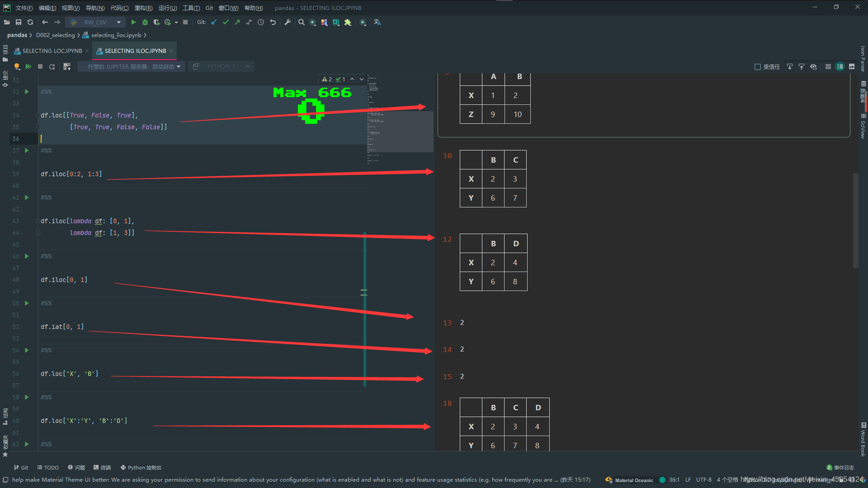The image size is (868, 488).
Task: Restart the kernel icon in notebook toolbar
Action: (52, 66)
